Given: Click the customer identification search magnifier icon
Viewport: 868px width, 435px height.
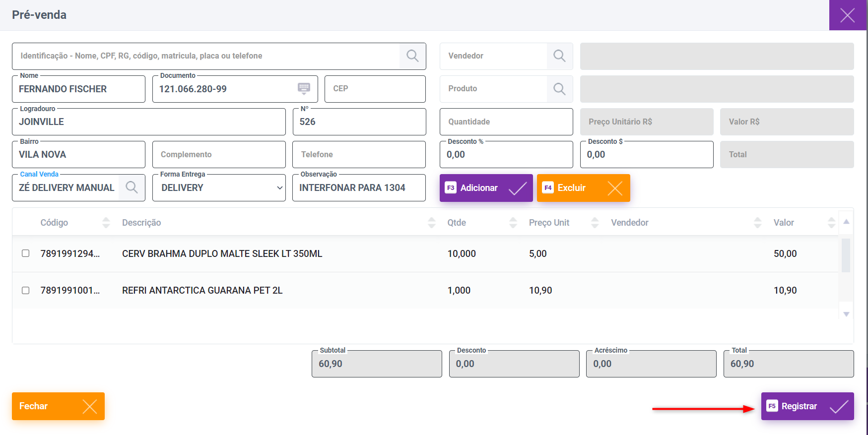Looking at the screenshot, I should [412, 56].
